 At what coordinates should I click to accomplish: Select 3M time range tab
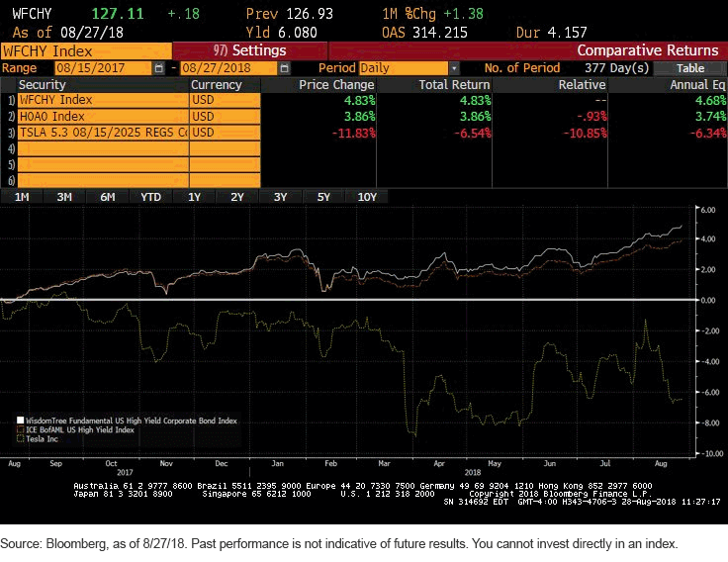click(64, 197)
